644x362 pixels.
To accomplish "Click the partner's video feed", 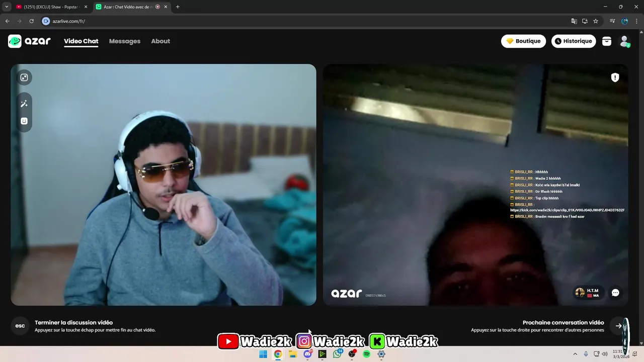I will pos(475,185).
